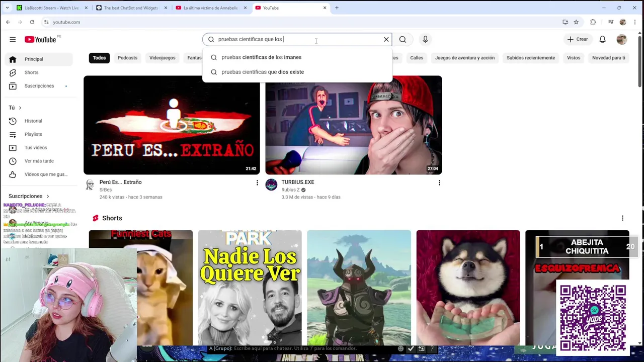The height and width of the screenshot is (362, 644).
Task: Open Tus videos in the sidebar
Action: 40,147
